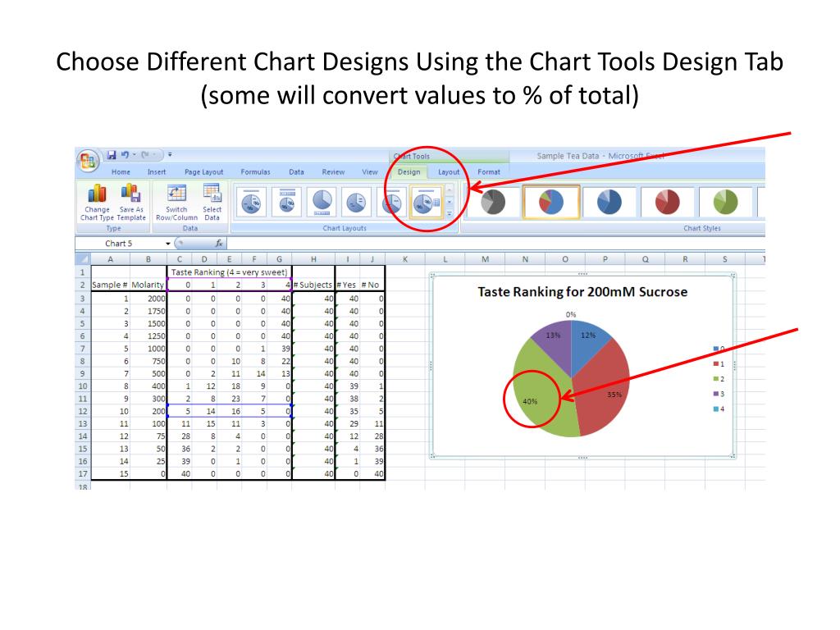Click the Sample # header cell
The width and height of the screenshot is (840, 630).
pyautogui.click(x=111, y=285)
